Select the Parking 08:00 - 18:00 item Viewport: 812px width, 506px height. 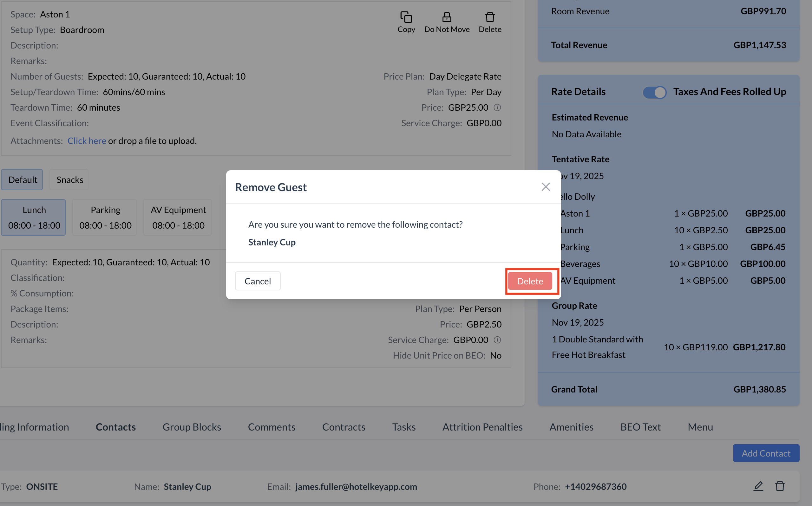pyautogui.click(x=105, y=217)
